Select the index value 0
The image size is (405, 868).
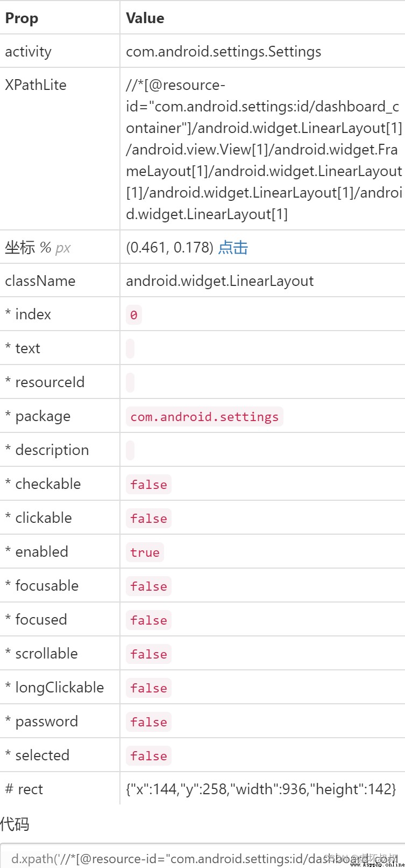click(x=134, y=314)
